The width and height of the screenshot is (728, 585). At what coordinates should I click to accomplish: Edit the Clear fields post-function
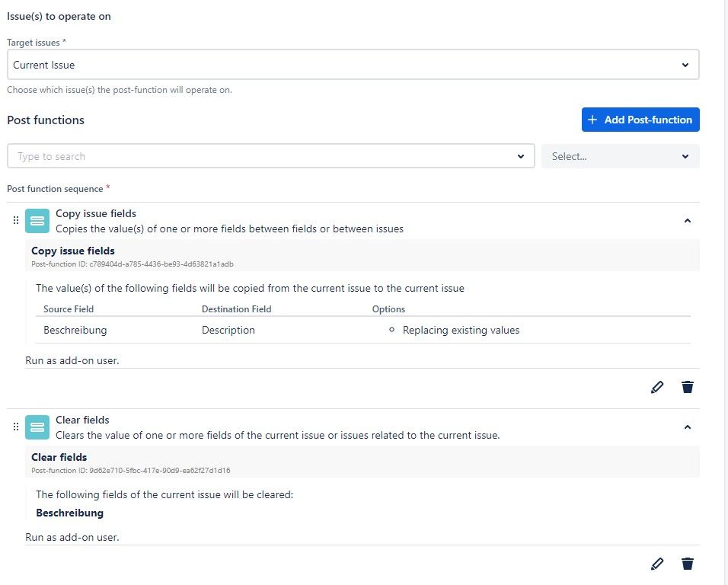point(657,564)
